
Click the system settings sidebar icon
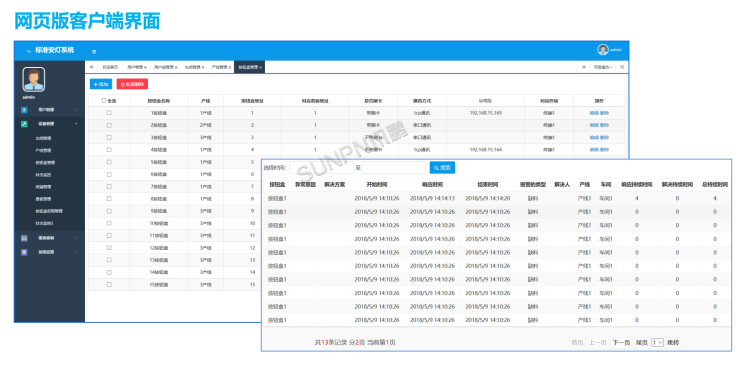(24, 252)
